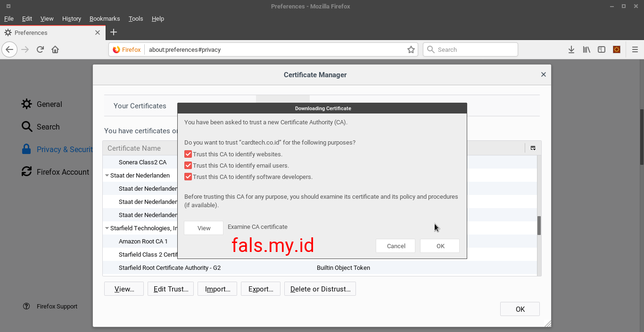Click the Import... button
The width and height of the screenshot is (644, 332).
tap(217, 289)
